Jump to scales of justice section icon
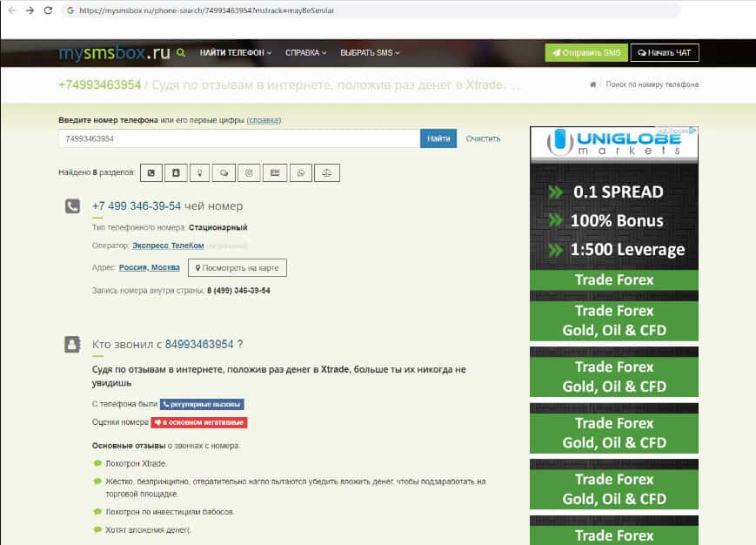Viewport: 756px width, 545px height. 327,172
